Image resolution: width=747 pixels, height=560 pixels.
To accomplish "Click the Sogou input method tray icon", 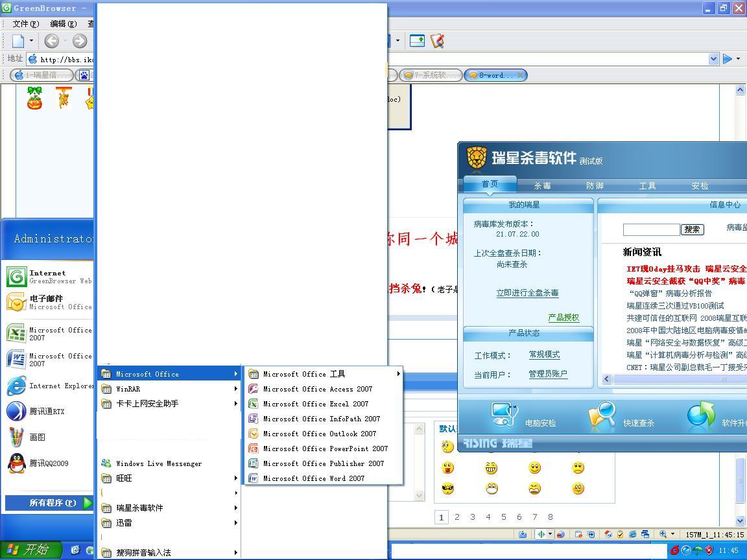I will (x=675, y=550).
